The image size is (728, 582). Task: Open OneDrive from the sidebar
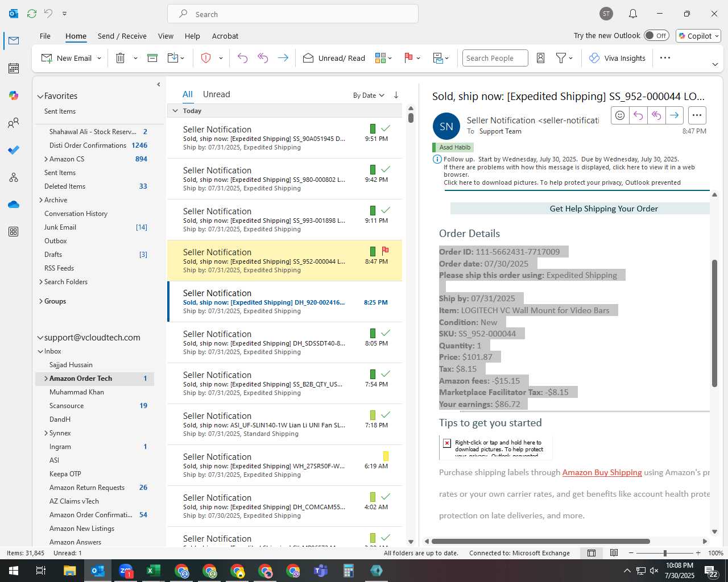click(14, 205)
